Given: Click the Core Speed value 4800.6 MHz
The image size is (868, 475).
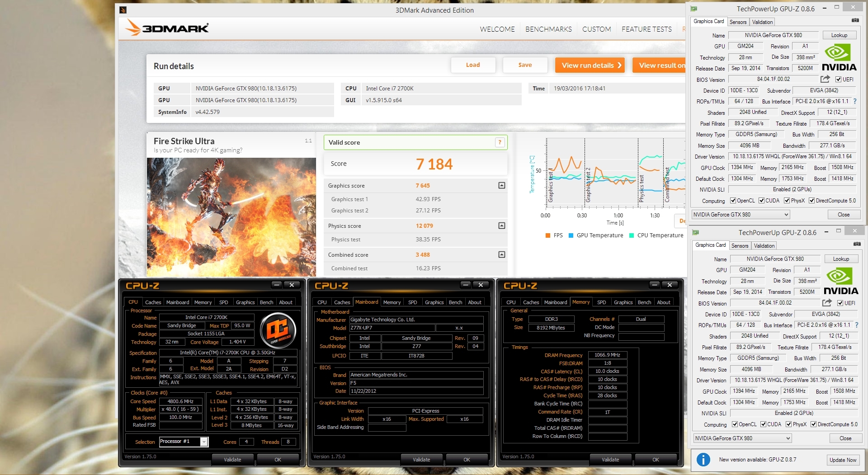Looking at the screenshot, I should click(180, 401).
